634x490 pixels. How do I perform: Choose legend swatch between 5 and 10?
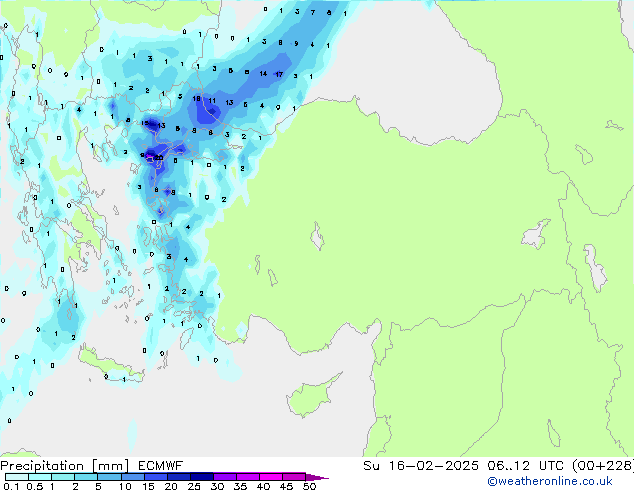pos(109,477)
